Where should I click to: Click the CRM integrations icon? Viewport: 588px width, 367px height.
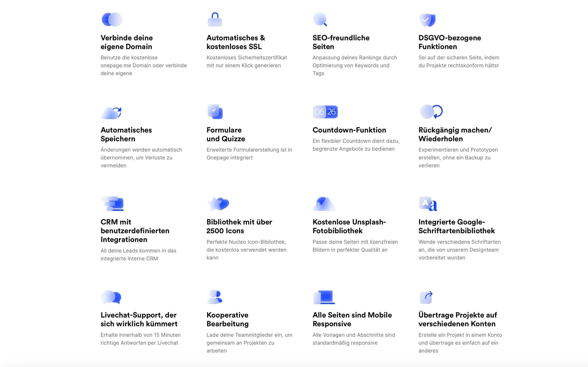pyautogui.click(x=112, y=204)
